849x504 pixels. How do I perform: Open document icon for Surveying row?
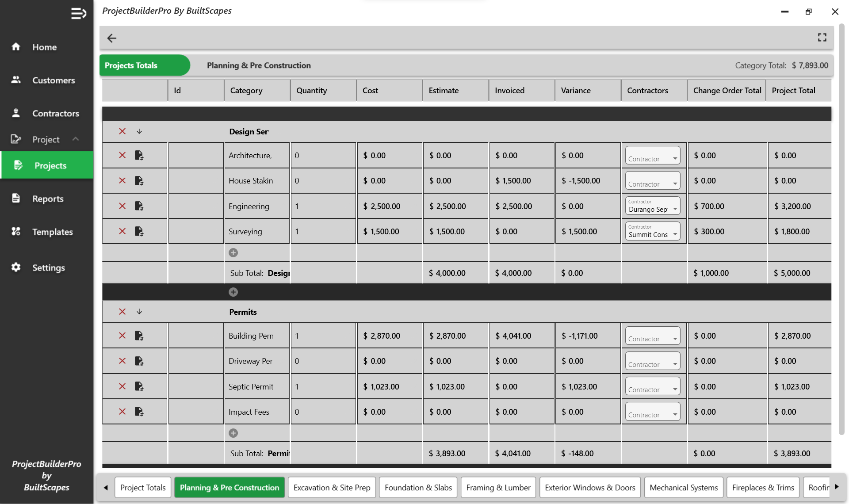pyautogui.click(x=139, y=231)
